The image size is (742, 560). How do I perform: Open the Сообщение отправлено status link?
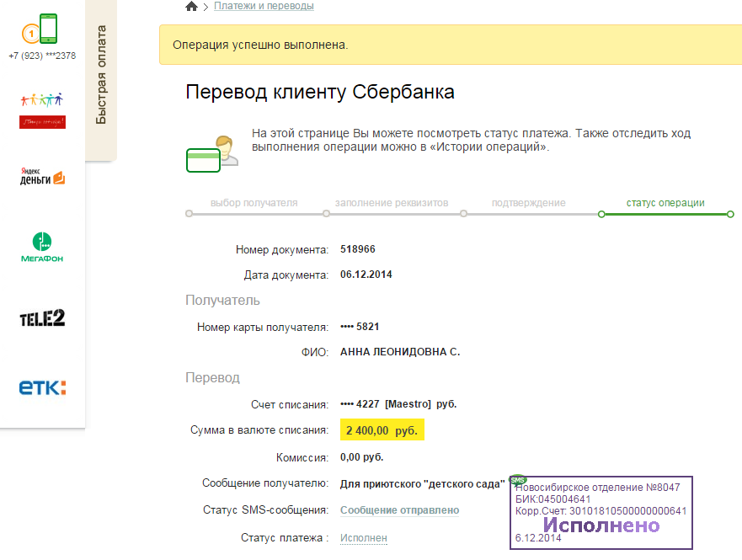399,510
